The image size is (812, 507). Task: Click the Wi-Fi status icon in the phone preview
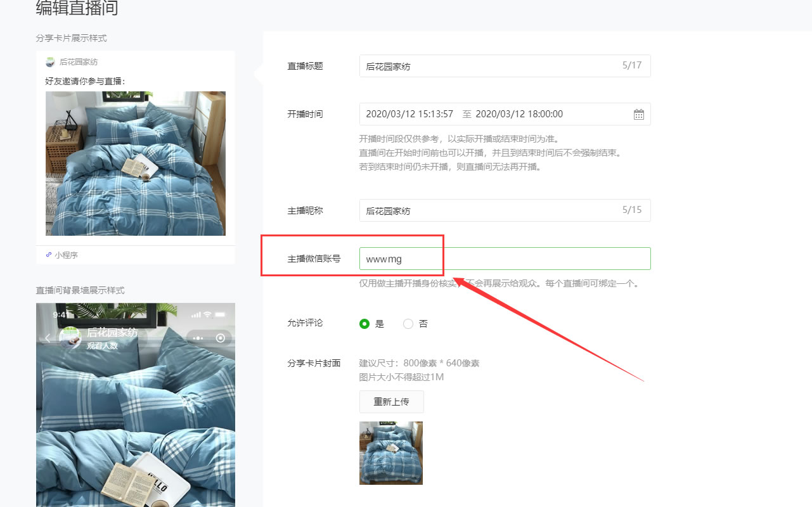pos(207,315)
